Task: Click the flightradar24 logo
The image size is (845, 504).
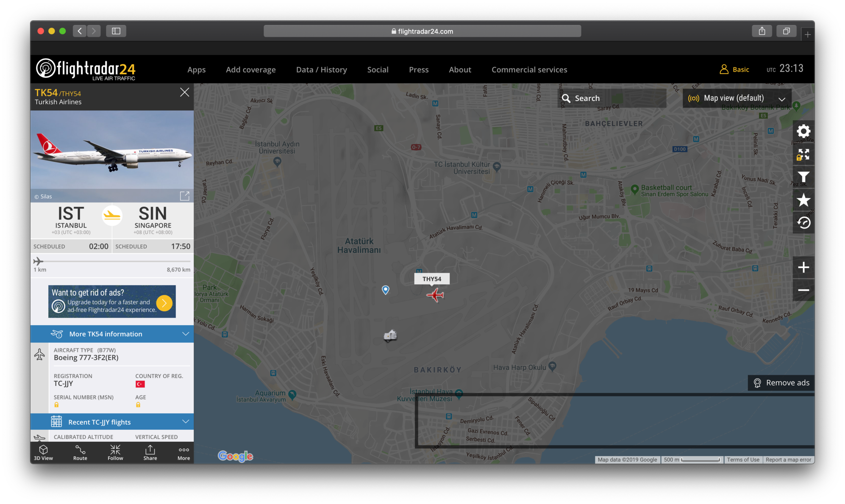Action: (x=86, y=69)
